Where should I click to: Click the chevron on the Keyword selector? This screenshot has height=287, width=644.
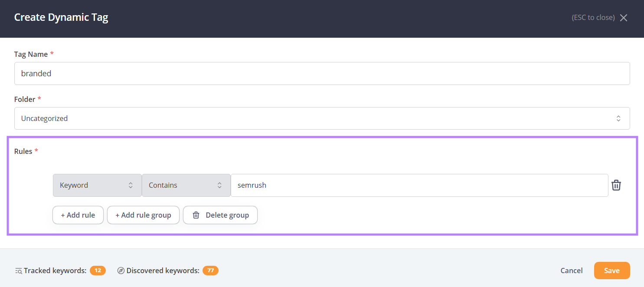pyautogui.click(x=131, y=185)
